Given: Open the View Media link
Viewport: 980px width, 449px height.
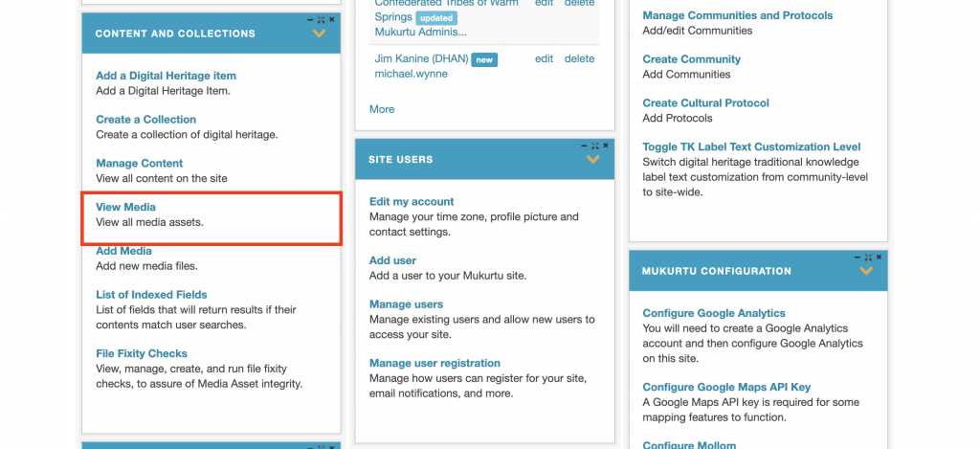Looking at the screenshot, I should (x=125, y=207).
